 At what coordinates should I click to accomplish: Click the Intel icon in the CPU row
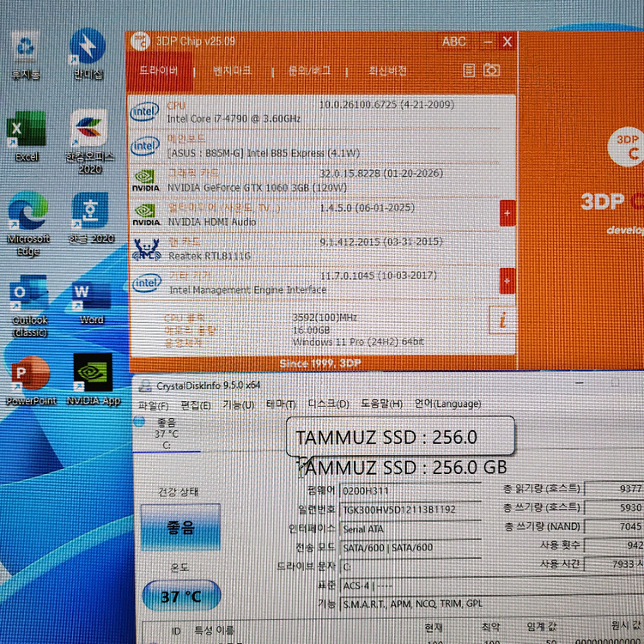144,112
